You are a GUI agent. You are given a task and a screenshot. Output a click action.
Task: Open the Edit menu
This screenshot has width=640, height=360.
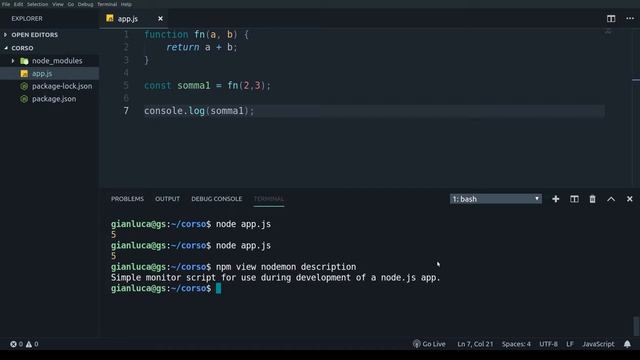(x=18, y=4)
